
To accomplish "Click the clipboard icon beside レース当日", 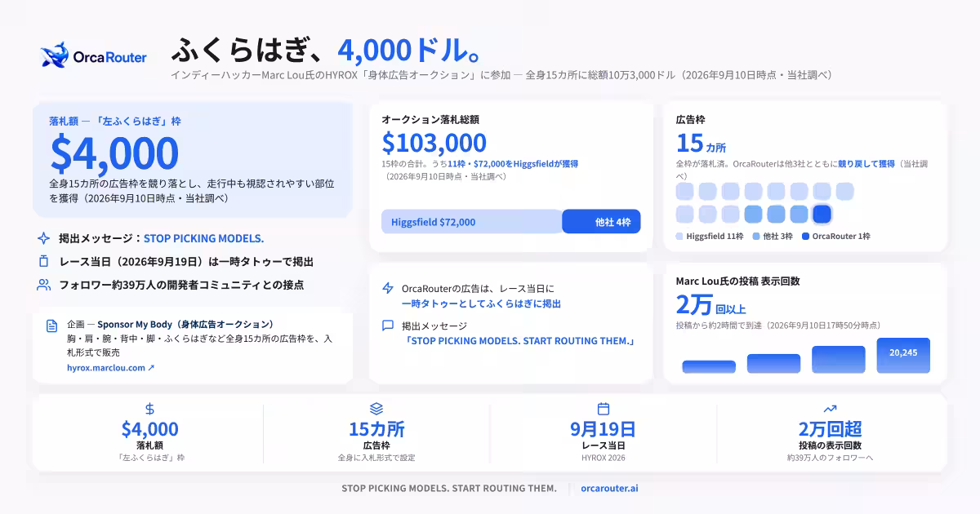I will click(43, 262).
